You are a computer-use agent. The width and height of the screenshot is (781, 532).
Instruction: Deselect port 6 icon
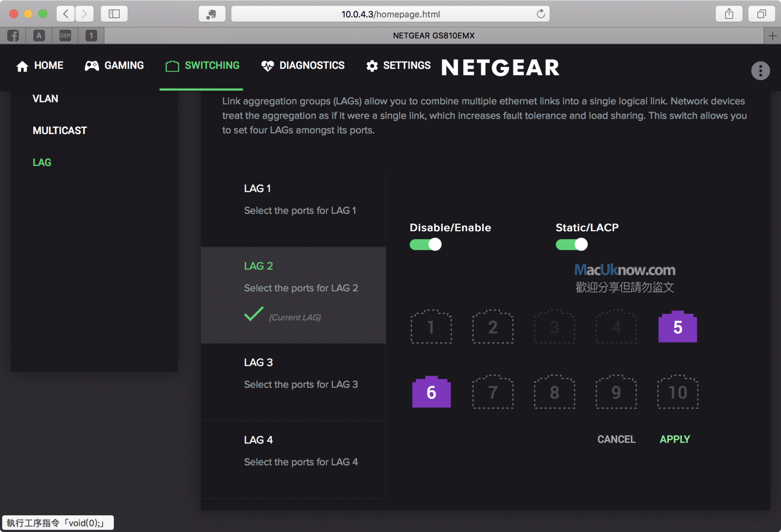[431, 392]
